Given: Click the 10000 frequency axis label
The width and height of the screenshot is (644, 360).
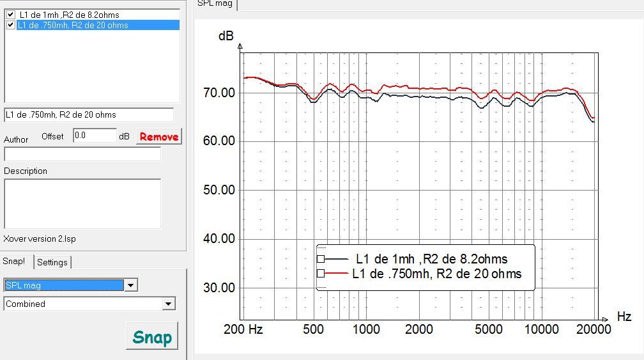Looking at the screenshot, I should [x=542, y=329].
